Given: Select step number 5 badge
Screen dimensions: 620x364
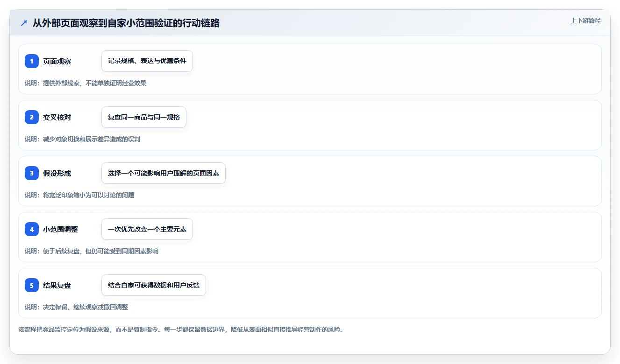Looking at the screenshot, I should click(32, 285).
